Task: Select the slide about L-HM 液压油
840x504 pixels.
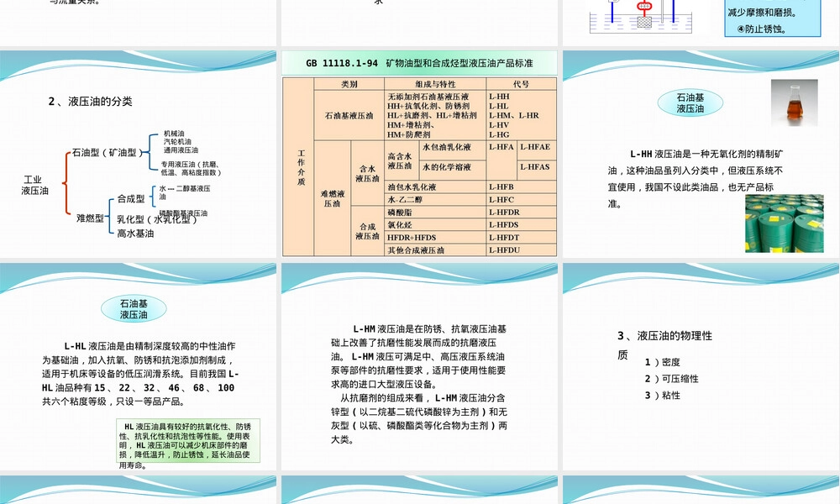Action: pos(419,367)
